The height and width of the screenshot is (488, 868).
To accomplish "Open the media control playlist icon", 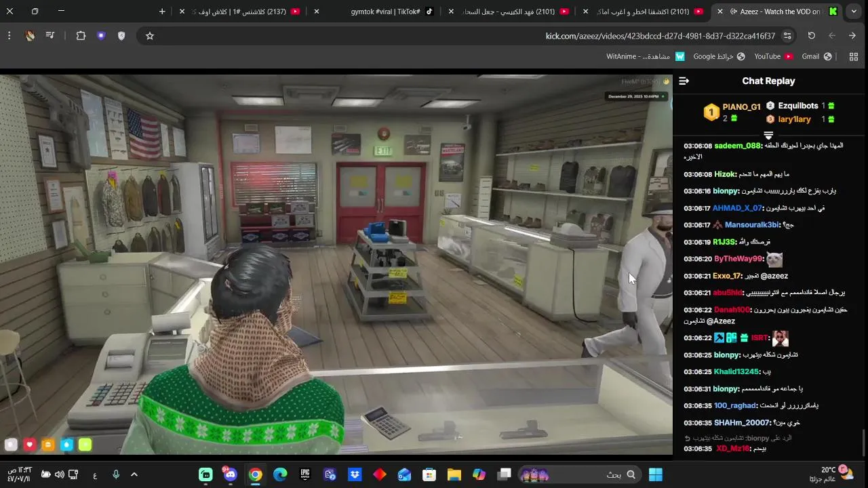I will pyautogui.click(x=50, y=36).
